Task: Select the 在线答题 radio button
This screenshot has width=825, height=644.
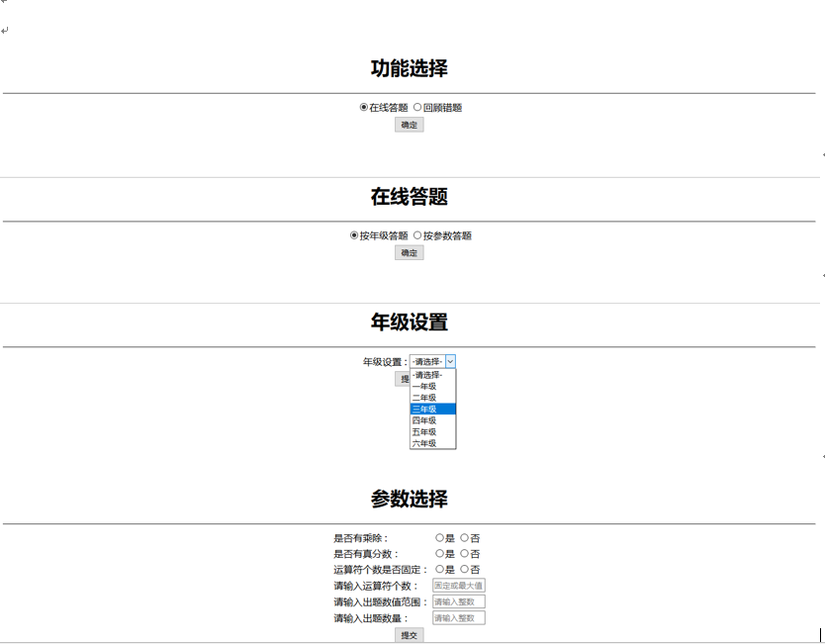Action: [364, 107]
